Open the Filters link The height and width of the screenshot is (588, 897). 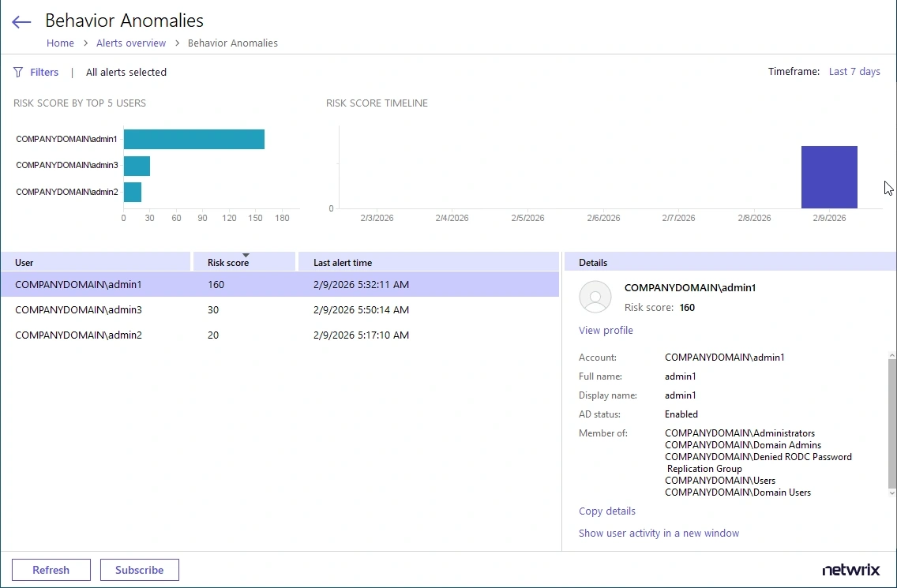point(44,73)
